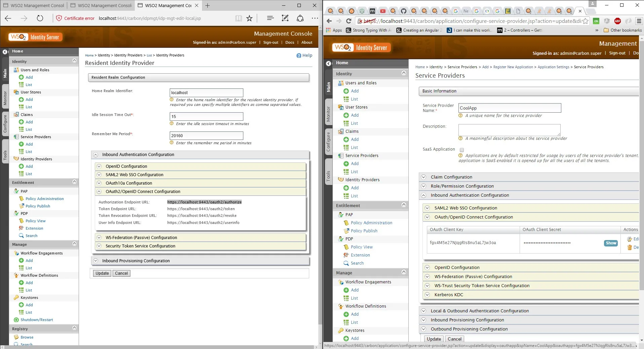Click the Chrome reload icon in right window
Image resolution: width=644 pixels, height=349 pixels.
tap(349, 21)
